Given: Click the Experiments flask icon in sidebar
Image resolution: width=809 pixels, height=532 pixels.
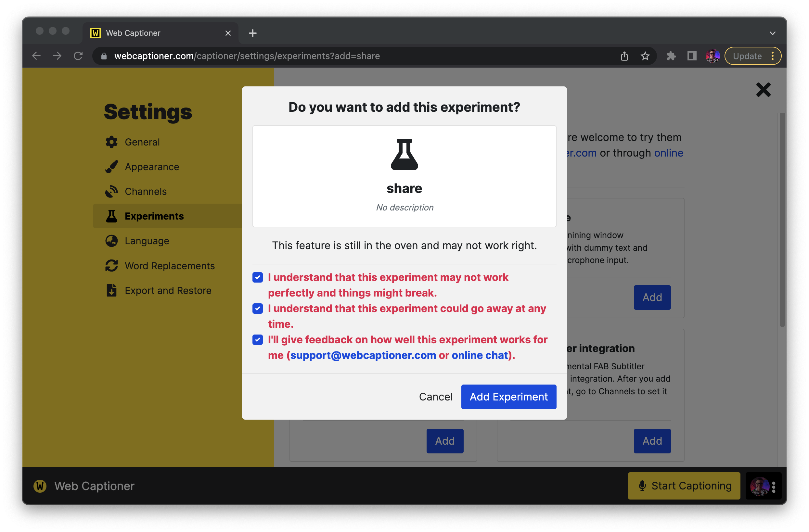Looking at the screenshot, I should [111, 216].
